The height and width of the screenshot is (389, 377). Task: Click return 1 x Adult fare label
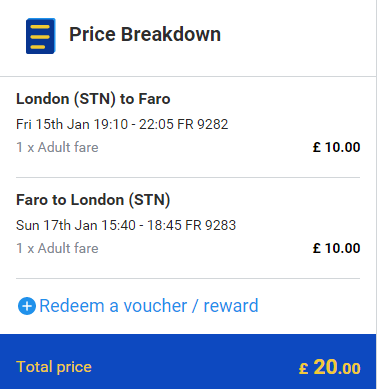(57, 248)
